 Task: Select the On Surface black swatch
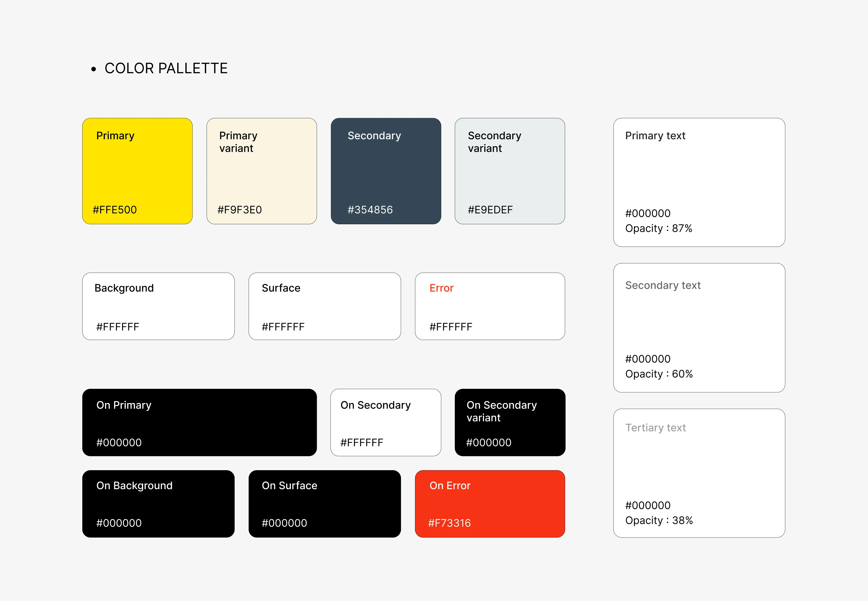tap(325, 503)
